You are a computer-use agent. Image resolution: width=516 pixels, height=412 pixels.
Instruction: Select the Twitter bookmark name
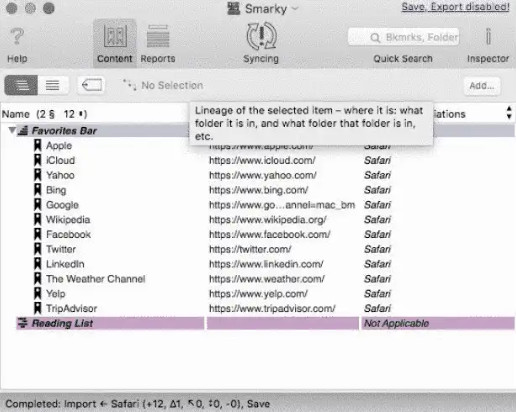[x=61, y=249]
